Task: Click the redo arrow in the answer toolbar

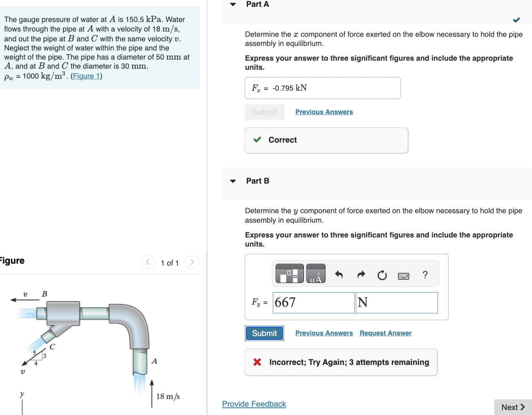Action: point(361,275)
